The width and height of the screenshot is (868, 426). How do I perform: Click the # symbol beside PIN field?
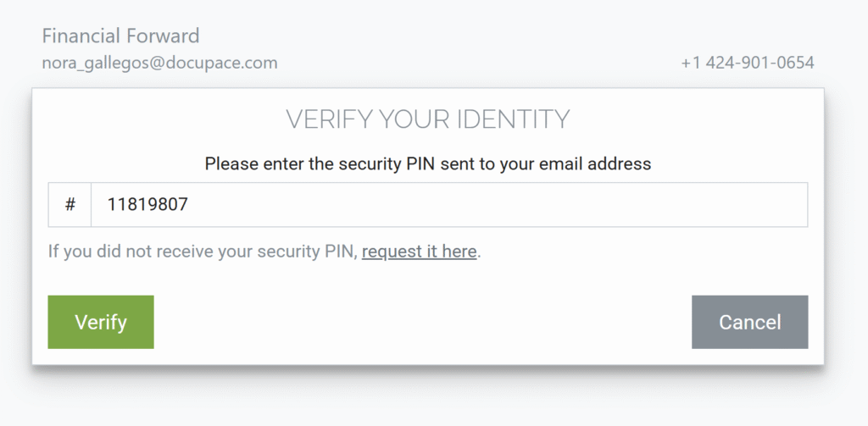(70, 205)
